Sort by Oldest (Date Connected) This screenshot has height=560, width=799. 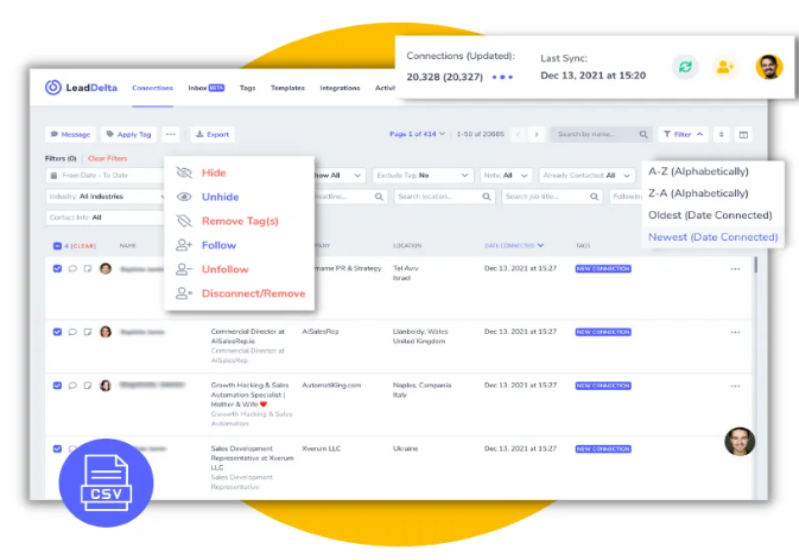[710, 215]
